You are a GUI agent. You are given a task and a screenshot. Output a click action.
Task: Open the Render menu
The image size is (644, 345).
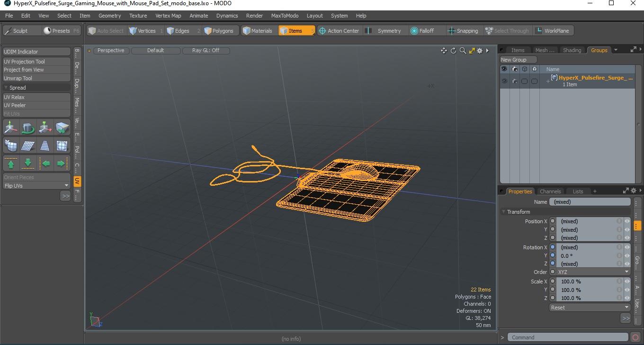(x=254, y=16)
